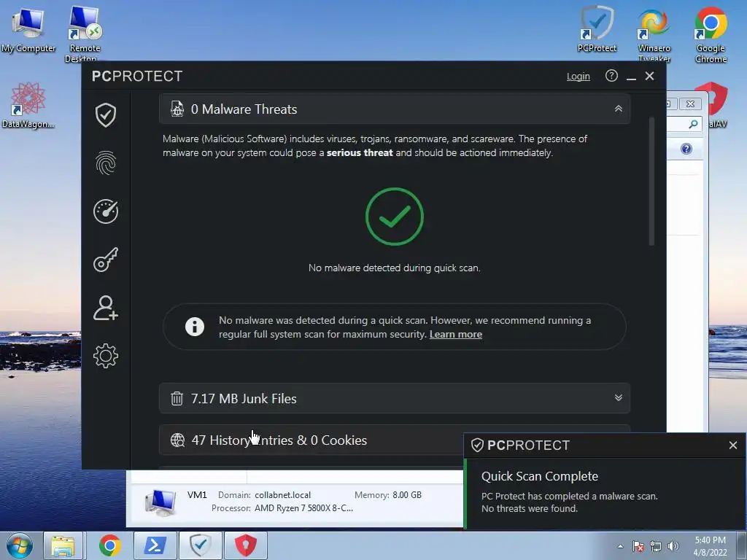Click the computer icon in the VM1 details pane
The height and width of the screenshot is (560, 747).
160,503
